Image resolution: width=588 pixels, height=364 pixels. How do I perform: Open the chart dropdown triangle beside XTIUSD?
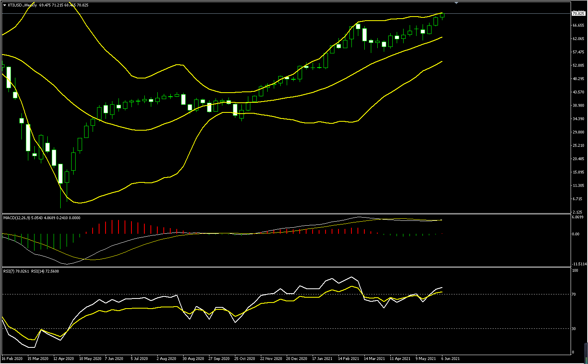[4, 5]
